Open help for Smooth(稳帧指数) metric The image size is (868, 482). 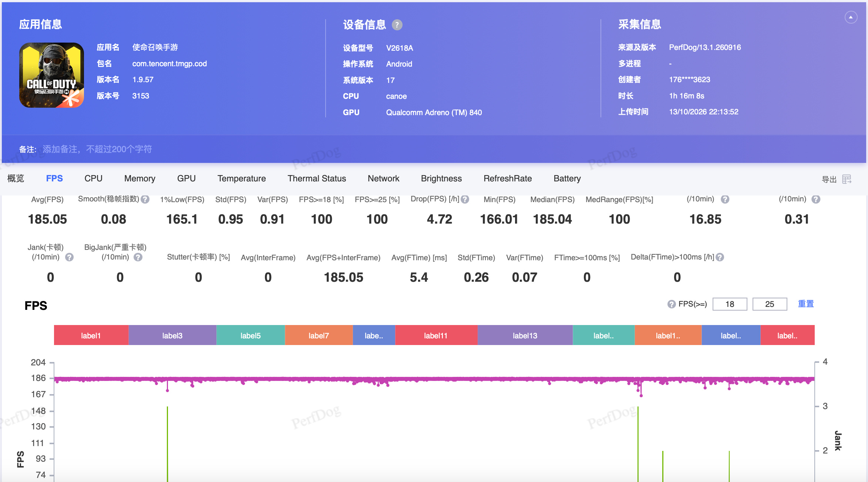(x=145, y=199)
